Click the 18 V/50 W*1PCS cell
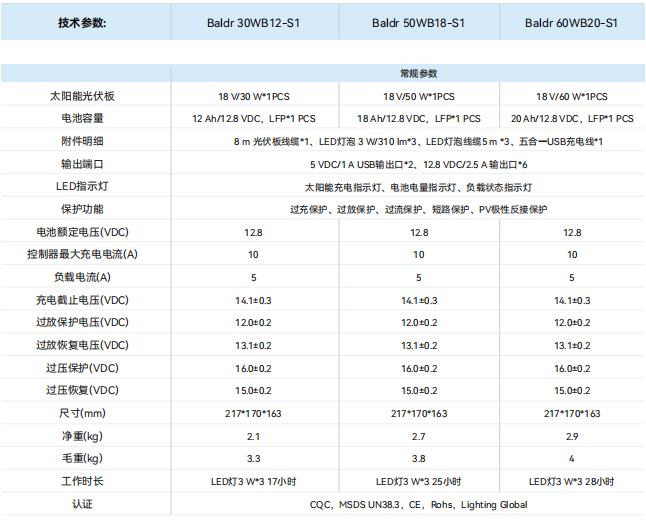Viewport: 646px width, 520px height. tap(419, 97)
